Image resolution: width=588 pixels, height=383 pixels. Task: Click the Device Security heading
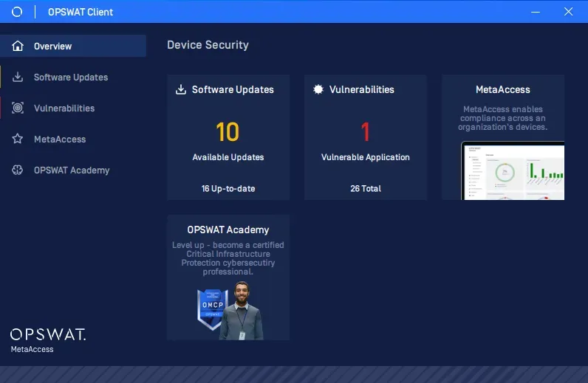coord(208,45)
